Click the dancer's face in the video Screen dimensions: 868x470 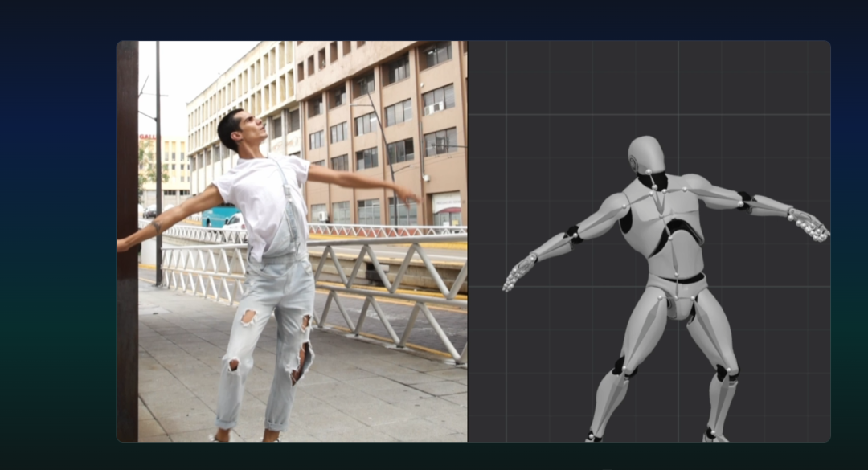tap(250, 129)
